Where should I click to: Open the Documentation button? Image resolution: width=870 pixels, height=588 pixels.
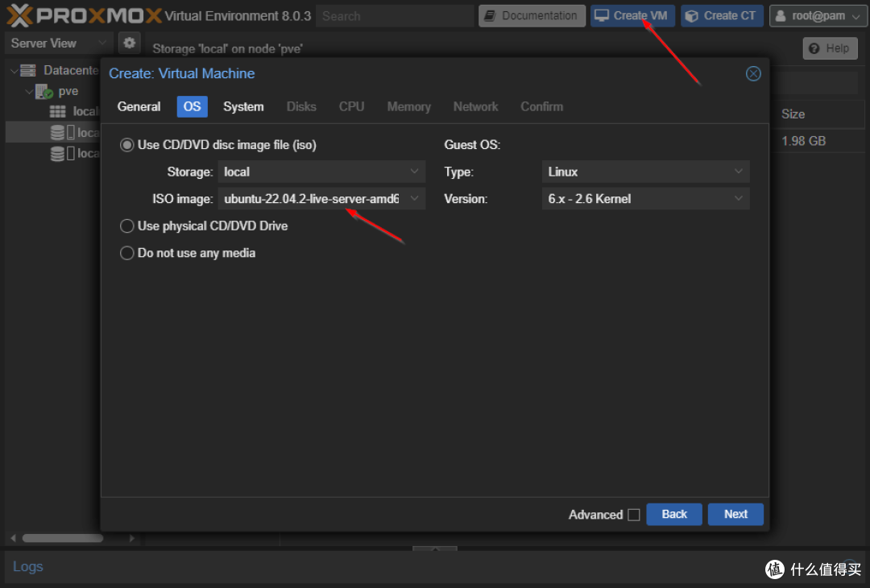pos(532,16)
